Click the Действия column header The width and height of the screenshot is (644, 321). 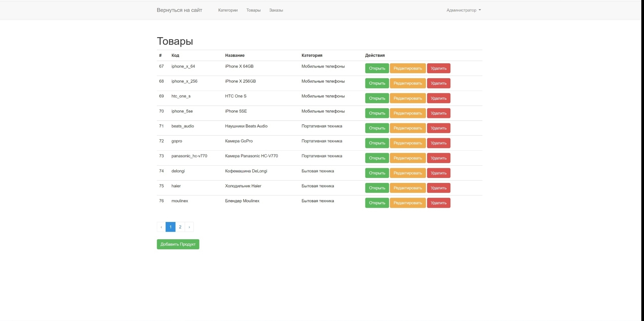point(375,55)
